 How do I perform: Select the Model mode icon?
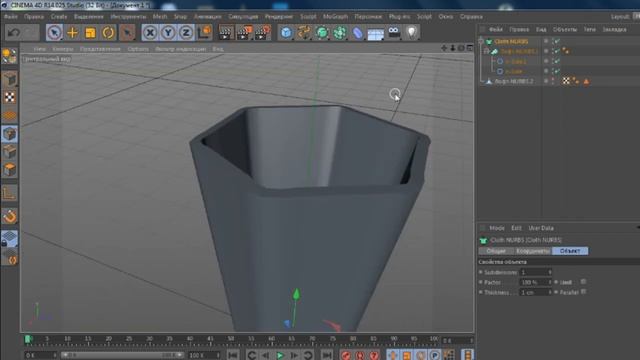click(9, 79)
